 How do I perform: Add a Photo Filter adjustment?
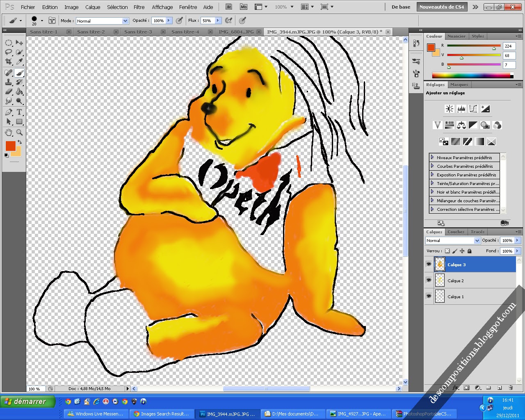click(485, 125)
